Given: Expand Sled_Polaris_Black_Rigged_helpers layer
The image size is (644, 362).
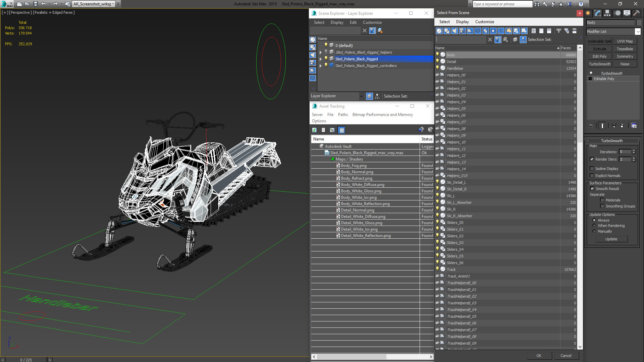Looking at the screenshot, I should 321,52.
